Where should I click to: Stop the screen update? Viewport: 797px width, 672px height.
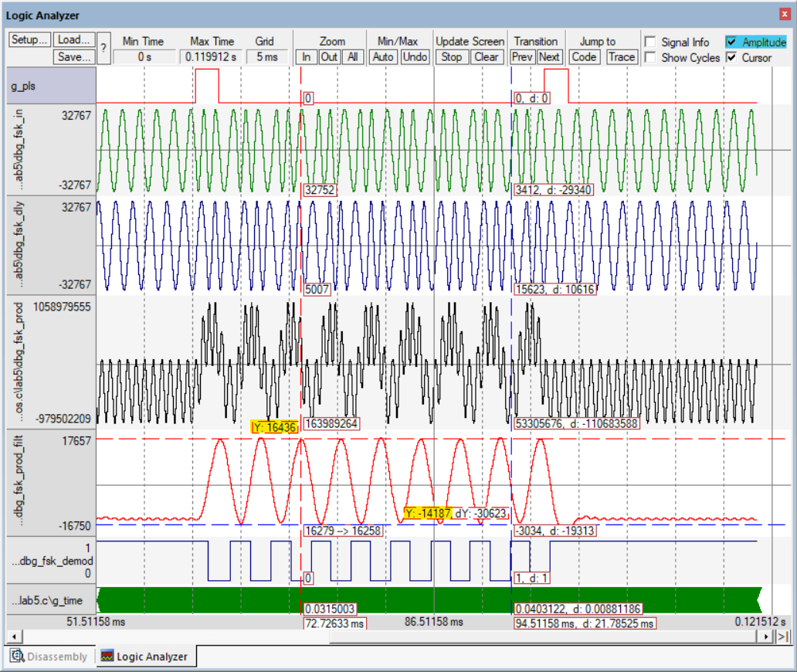click(452, 56)
